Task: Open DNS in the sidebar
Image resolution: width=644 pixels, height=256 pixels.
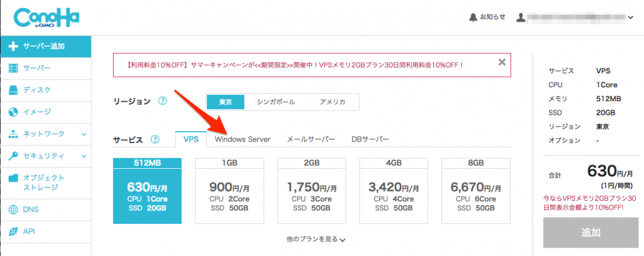Action: tap(46, 210)
